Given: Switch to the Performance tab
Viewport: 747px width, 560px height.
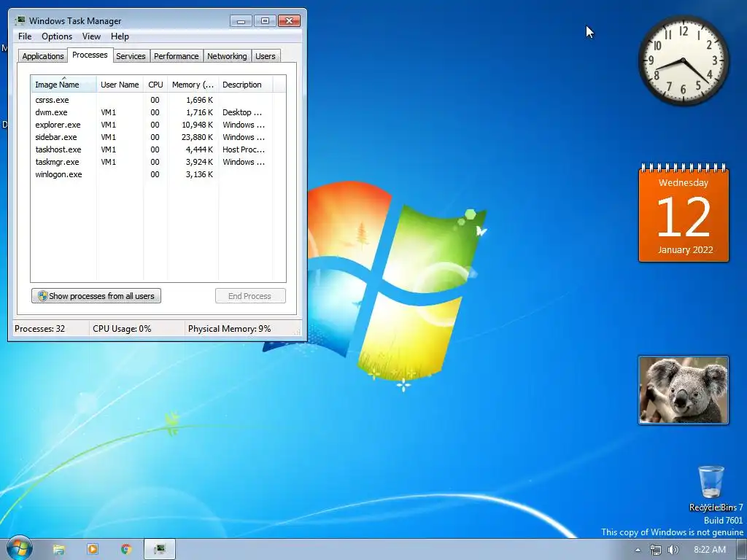Looking at the screenshot, I should pyautogui.click(x=176, y=55).
